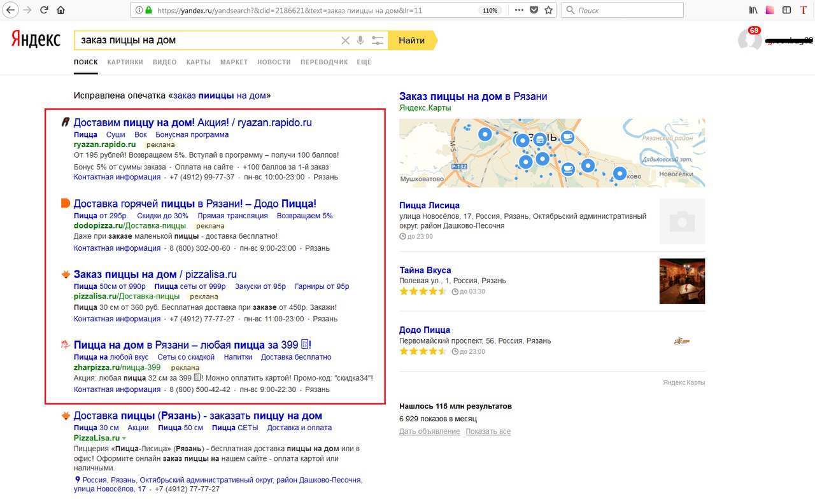The width and height of the screenshot is (815, 504).
Task: Open the original query link заказ пиццы на дом
Action: click(x=220, y=95)
